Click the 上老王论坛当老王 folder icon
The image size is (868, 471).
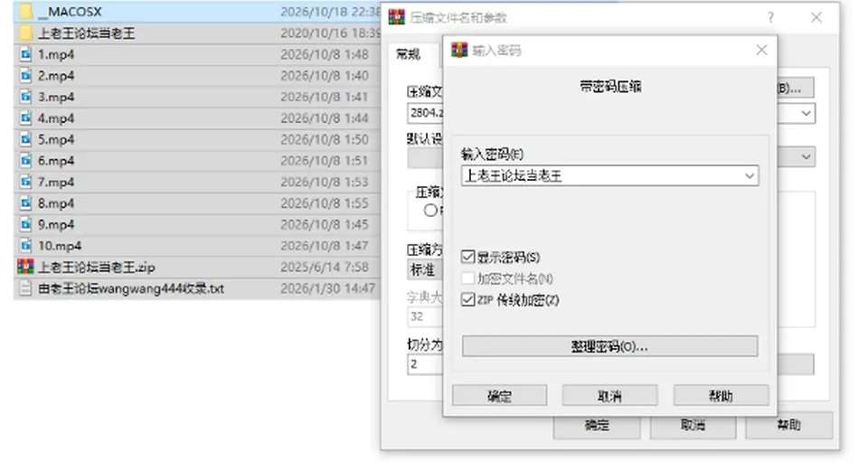pos(25,33)
